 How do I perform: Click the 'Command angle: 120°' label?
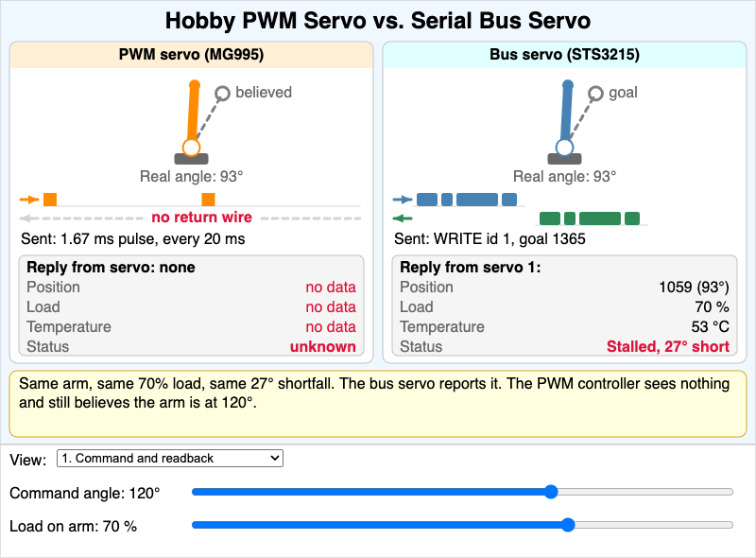85,494
